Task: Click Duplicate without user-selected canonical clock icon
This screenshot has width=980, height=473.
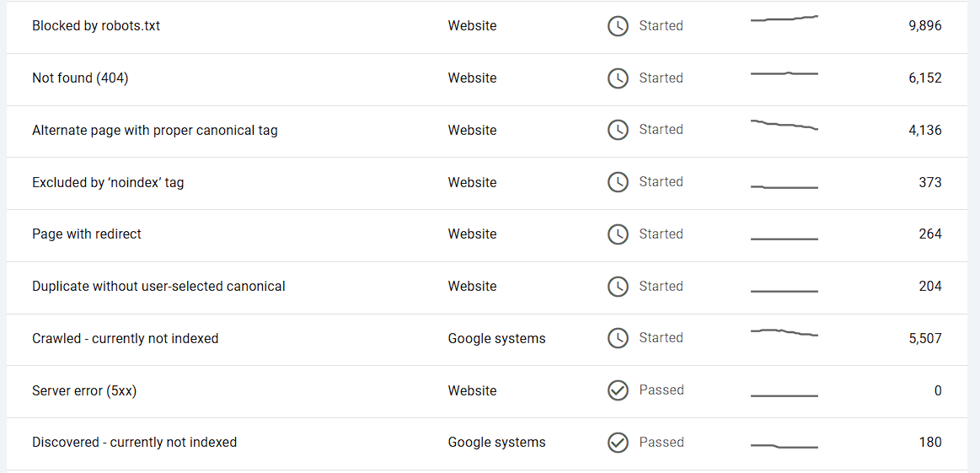Action: coord(618,287)
